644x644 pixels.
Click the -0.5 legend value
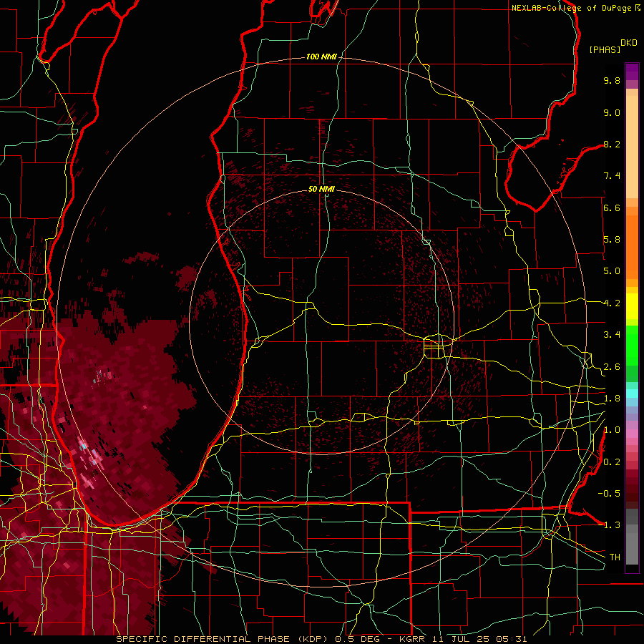tap(609, 494)
